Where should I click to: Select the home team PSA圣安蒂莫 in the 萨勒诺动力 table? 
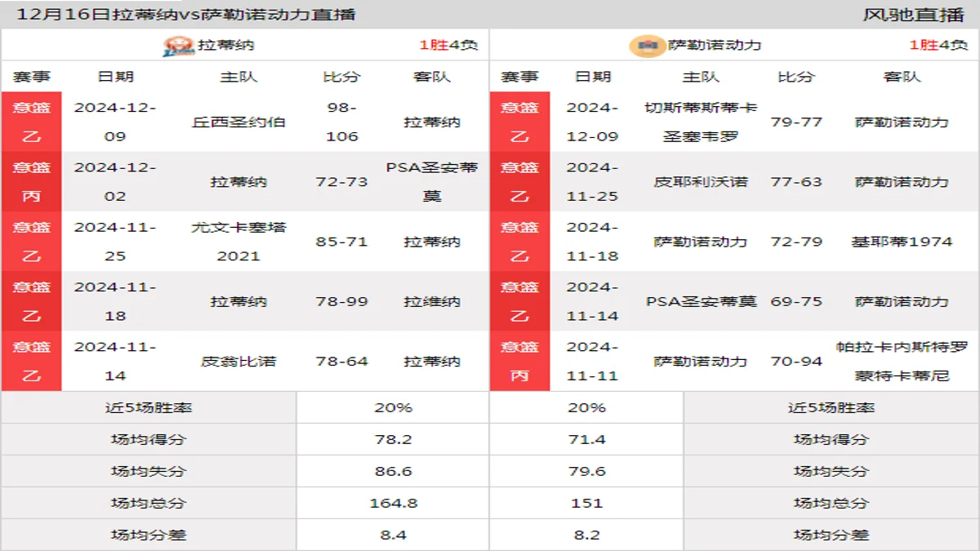coord(701,301)
